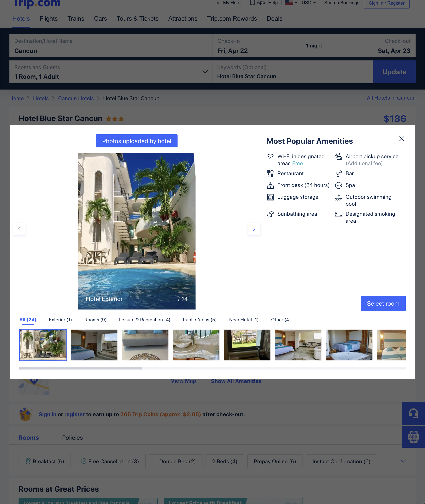
Task: Toggle the Breakfast (6) room filter
Action: coord(45,461)
